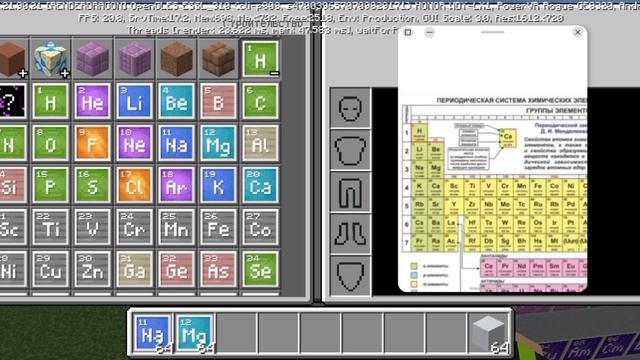Choose the Vanadium element block
640x360 pixels.
[92, 227]
